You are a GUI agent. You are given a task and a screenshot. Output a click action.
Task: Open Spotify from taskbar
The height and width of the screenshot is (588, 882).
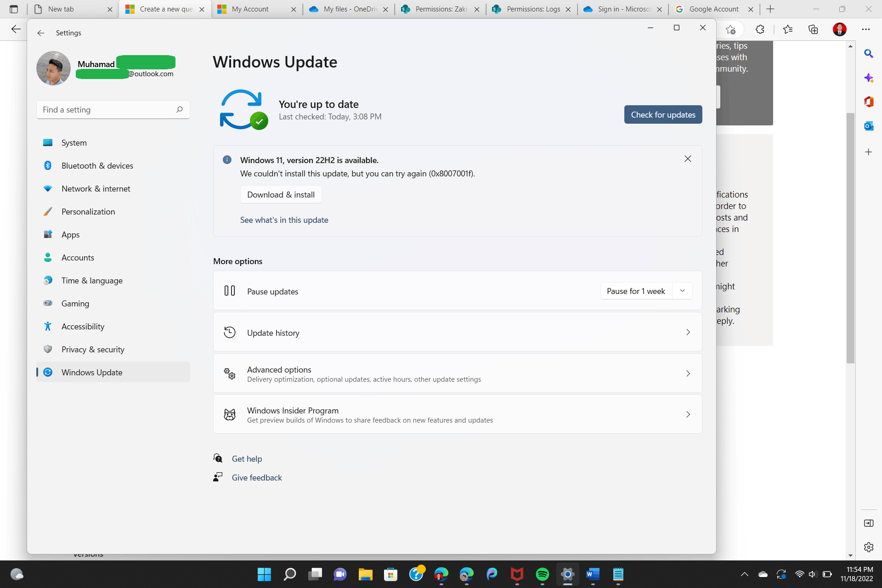pyautogui.click(x=543, y=574)
